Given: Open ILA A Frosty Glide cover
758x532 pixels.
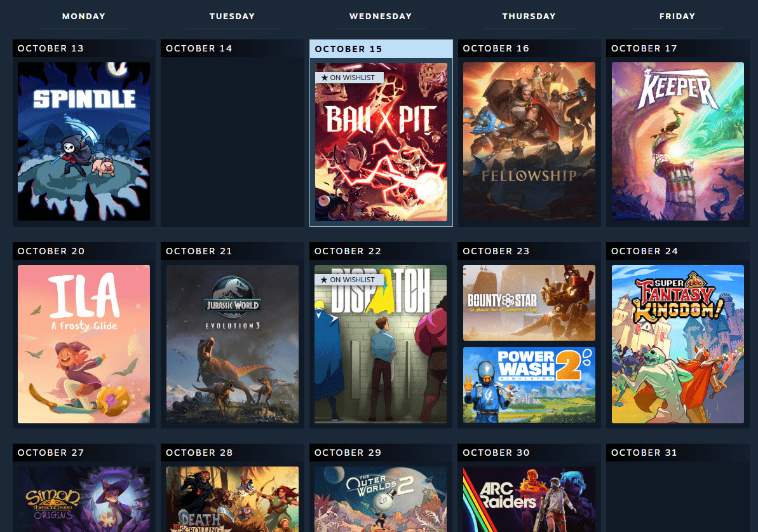Looking at the screenshot, I should [x=84, y=344].
